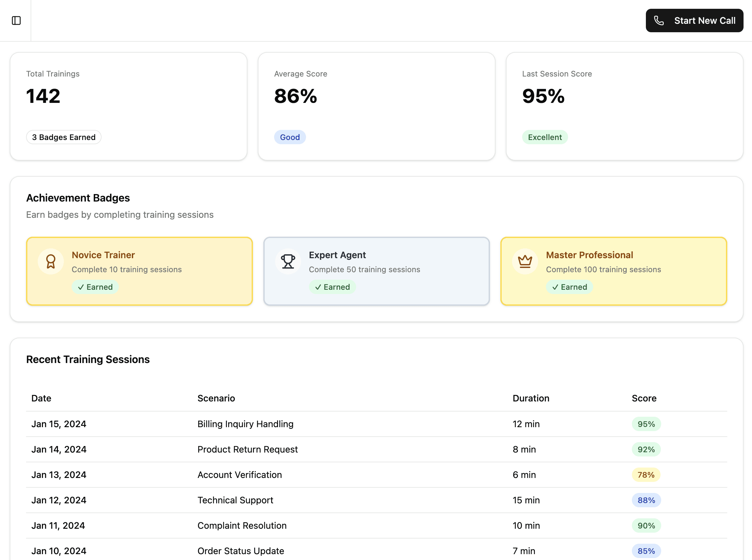Open the Master Professional badge card

[614, 271]
